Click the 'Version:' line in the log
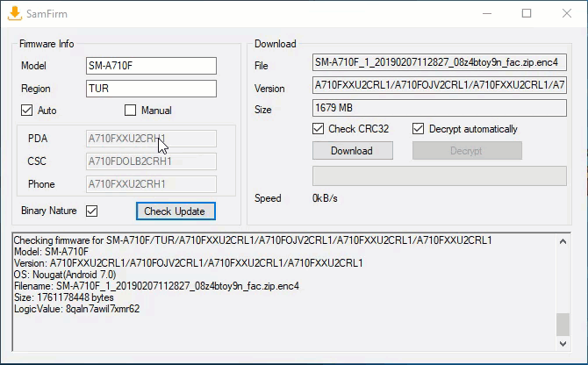The width and height of the screenshot is (588, 365). (x=189, y=263)
